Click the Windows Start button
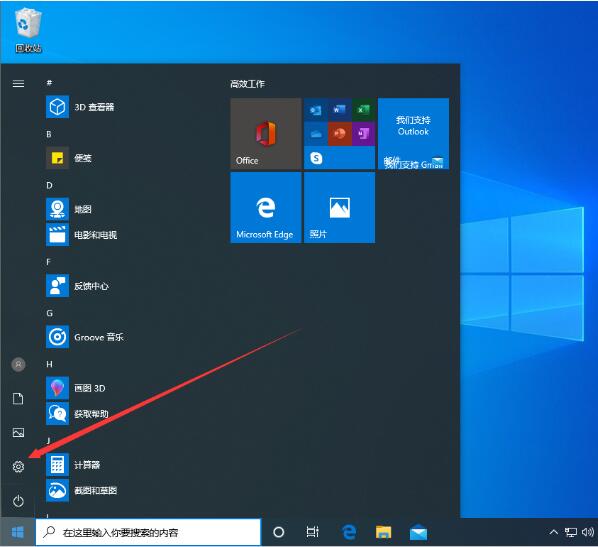The image size is (598, 547). pos(18,532)
